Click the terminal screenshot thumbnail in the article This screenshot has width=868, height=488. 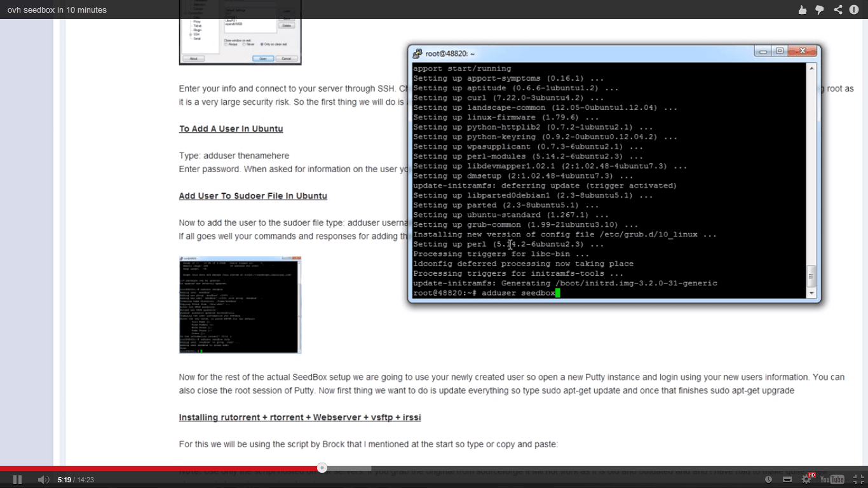(x=240, y=305)
